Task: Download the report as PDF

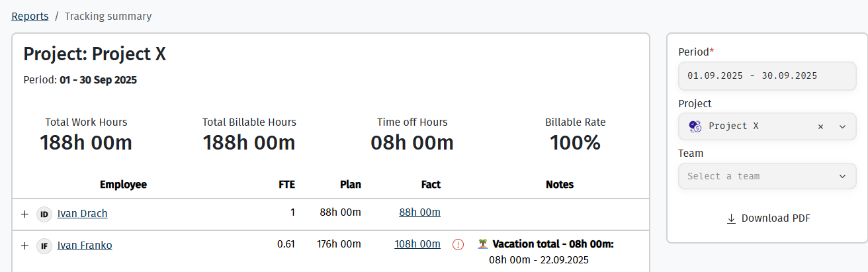Action: (x=768, y=218)
